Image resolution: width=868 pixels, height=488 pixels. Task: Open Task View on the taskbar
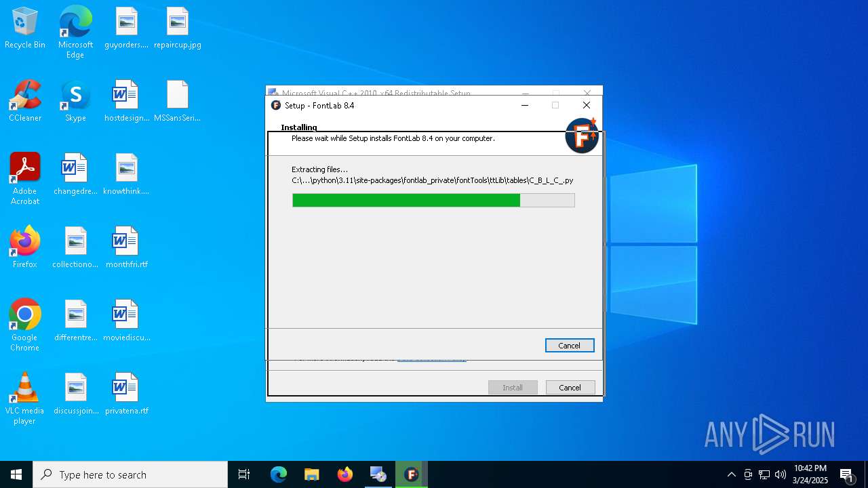point(244,474)
